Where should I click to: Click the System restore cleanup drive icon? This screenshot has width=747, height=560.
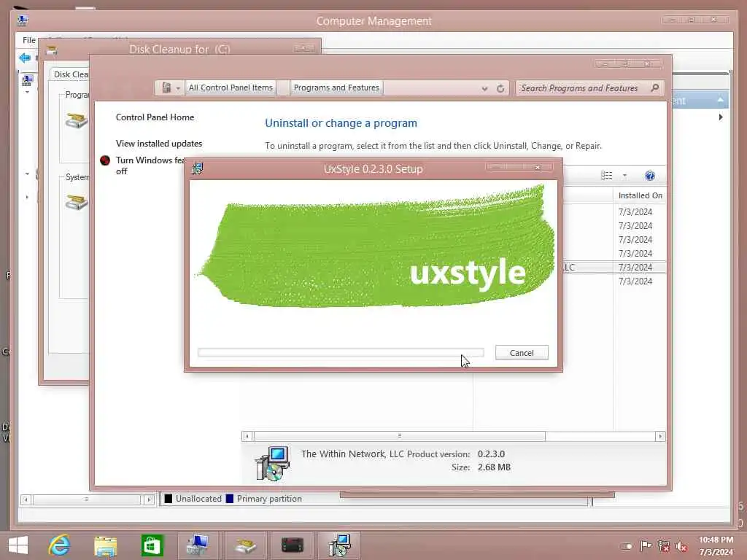point(76,202)
